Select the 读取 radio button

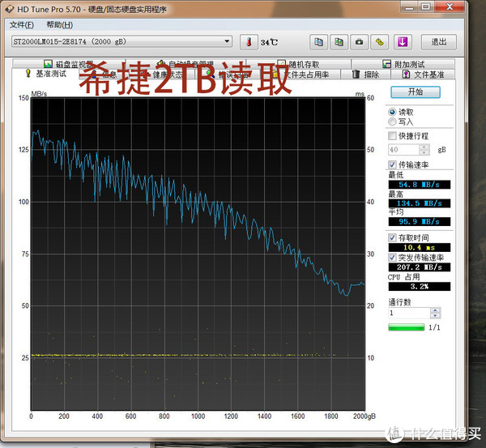pyautogui.click(x=392, y=112)
